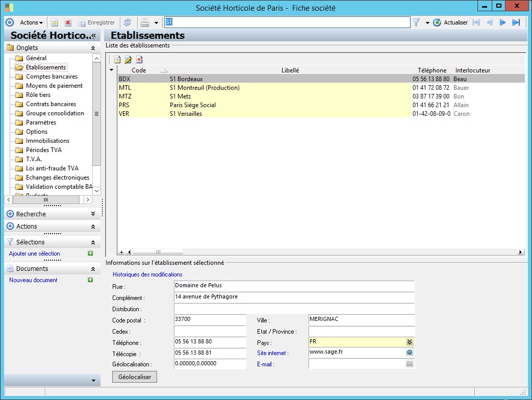This screenshot has height=400, width=532.
Task: Jump to the last record
Action: coord(516,22)
